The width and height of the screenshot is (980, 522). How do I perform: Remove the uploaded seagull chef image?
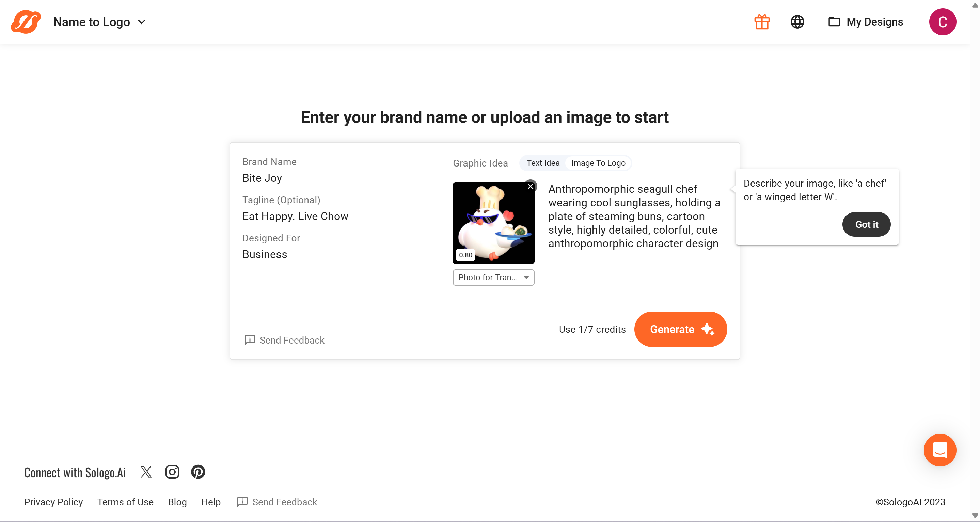point(530,187)
